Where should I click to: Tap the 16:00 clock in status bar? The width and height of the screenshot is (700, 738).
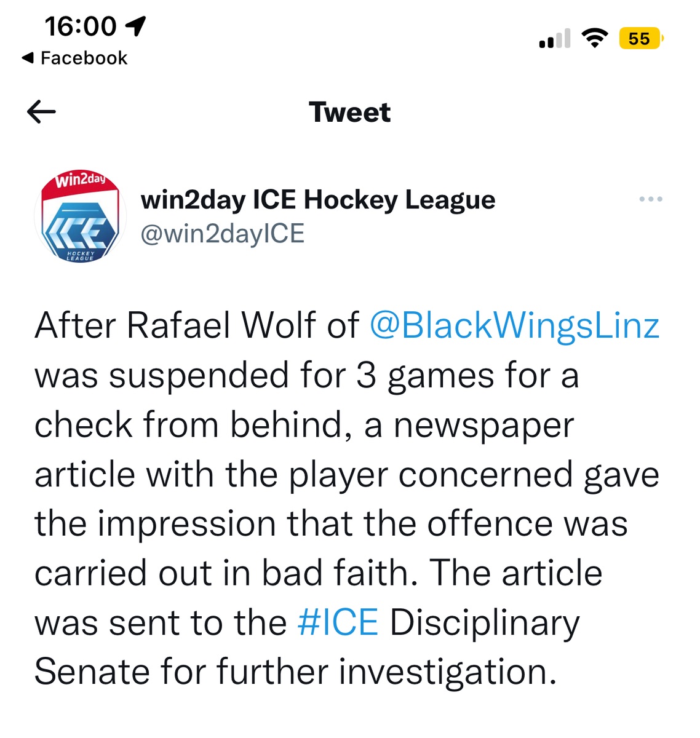80,26
